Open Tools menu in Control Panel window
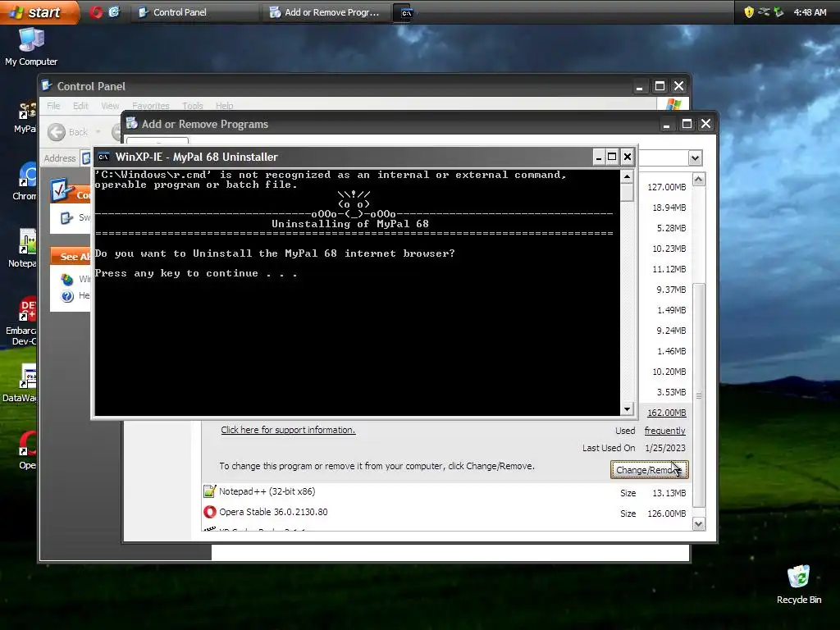840x630 pixels. [x=192, y=106]
